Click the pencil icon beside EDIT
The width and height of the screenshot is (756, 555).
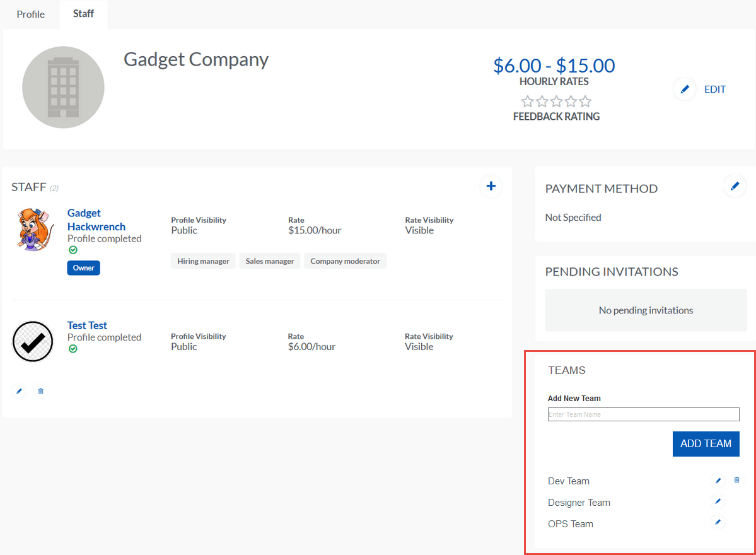point(685,89)
